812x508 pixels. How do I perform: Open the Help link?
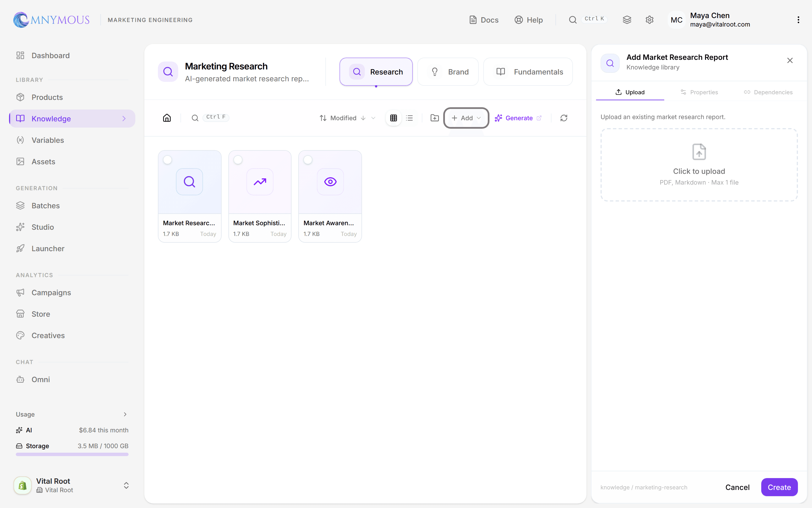click(x=528, y=20)
